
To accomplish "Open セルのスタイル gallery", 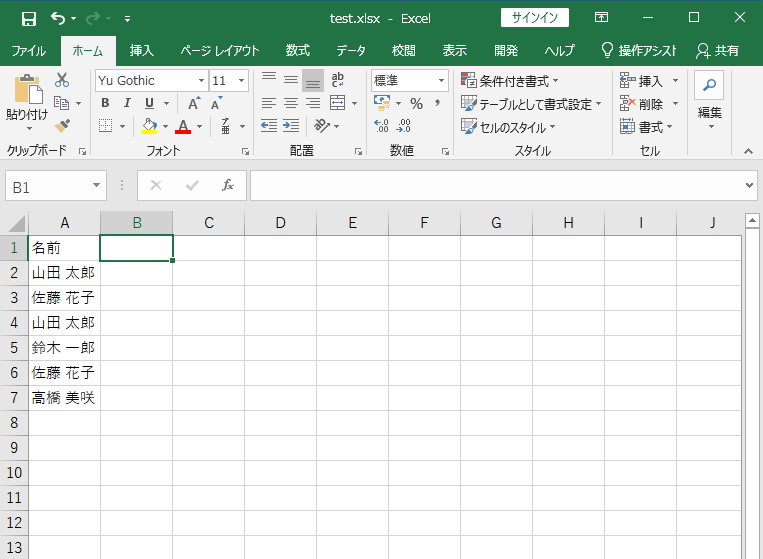I will coord(508,127).
